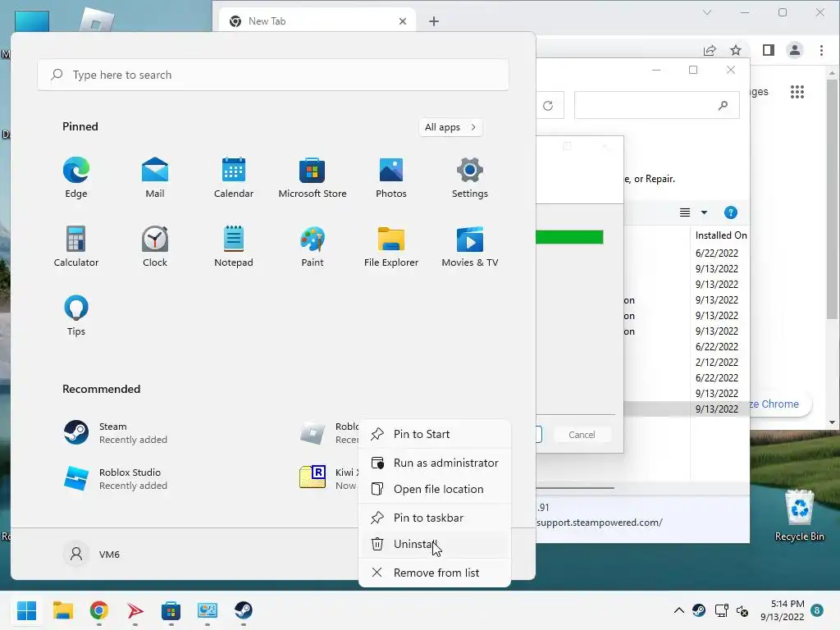Bookmark page with Chrome star icon
This screenshot has width=840, height=630.
click(x=736, y=50)
